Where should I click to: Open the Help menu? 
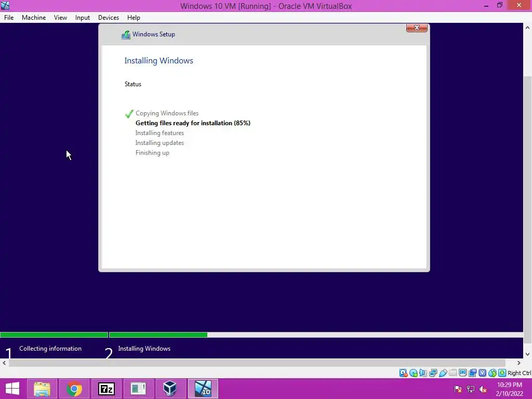click(x=134, y=18)
